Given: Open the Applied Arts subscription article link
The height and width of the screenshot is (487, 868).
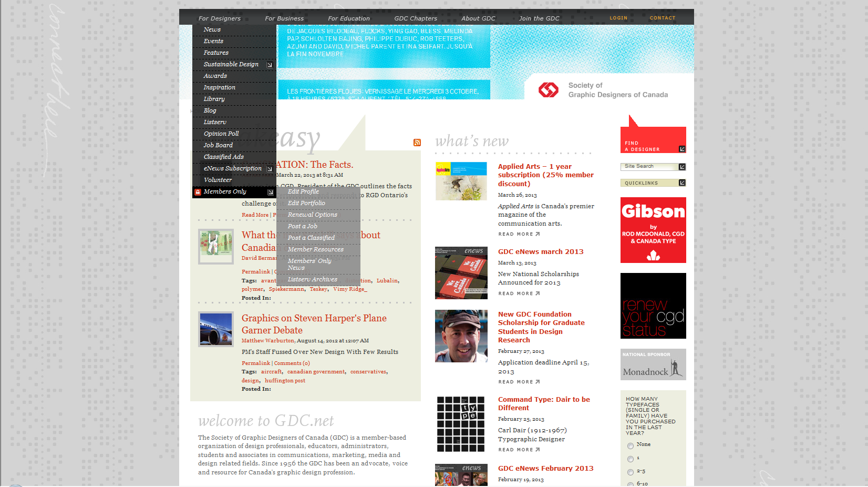Looking at the screenshot, I should click(x=546, y=175).
